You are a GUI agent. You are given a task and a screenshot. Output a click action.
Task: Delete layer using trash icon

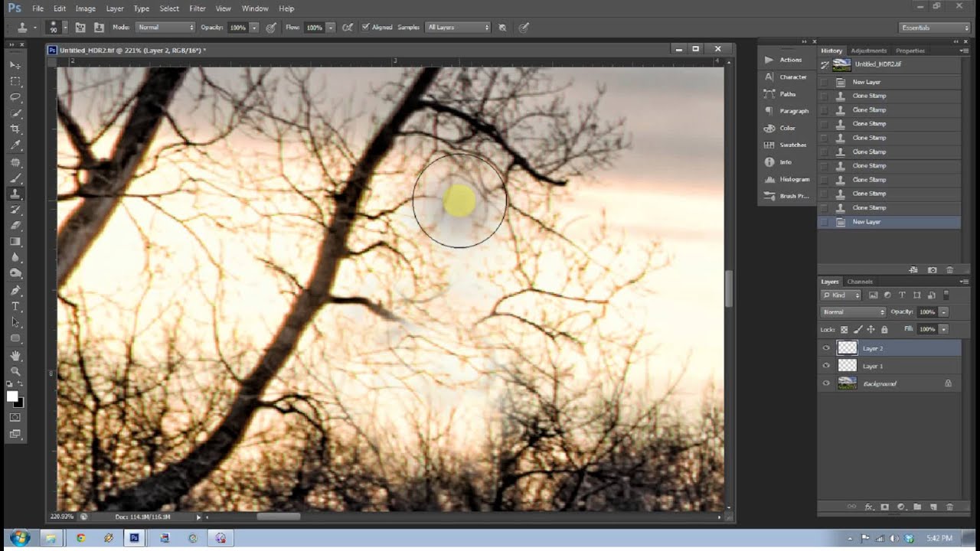[x=950, y=507]
